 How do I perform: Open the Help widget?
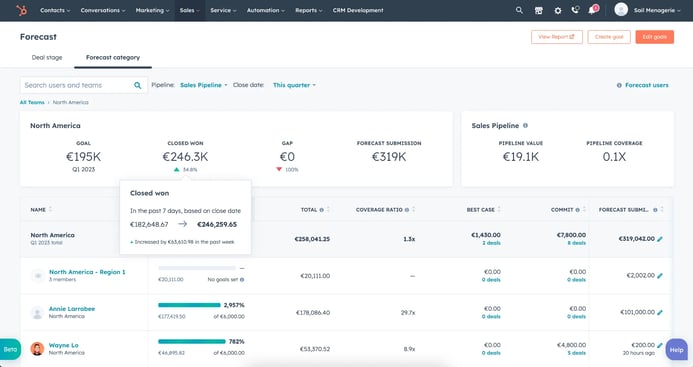677,350
